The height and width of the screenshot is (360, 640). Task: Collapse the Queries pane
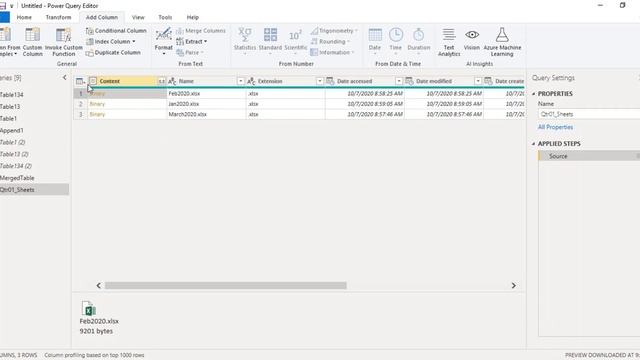64,77
